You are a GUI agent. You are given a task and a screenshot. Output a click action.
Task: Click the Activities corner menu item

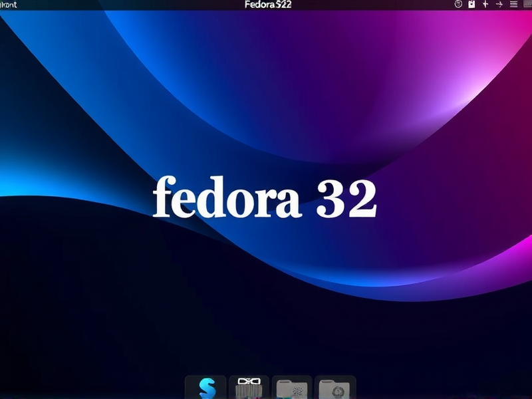(x=10, y=4)
